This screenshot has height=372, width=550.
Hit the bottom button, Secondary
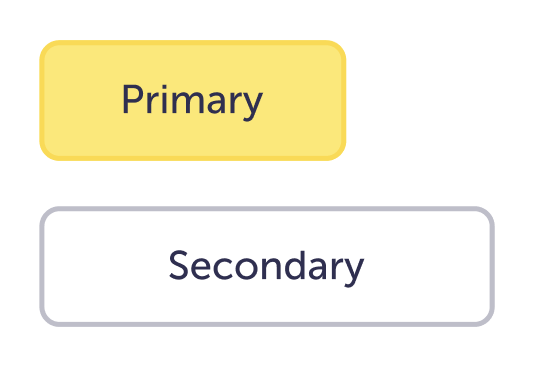tap(267, 266)
